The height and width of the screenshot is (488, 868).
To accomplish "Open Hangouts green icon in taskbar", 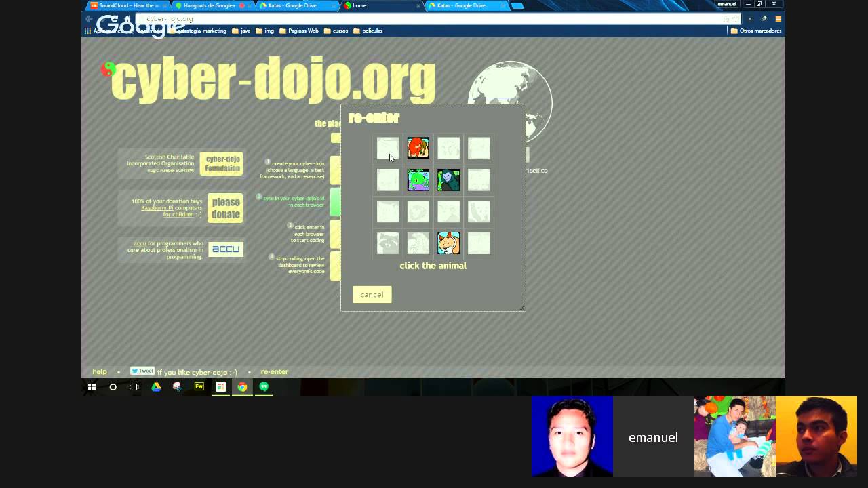I will coord(264,387).
